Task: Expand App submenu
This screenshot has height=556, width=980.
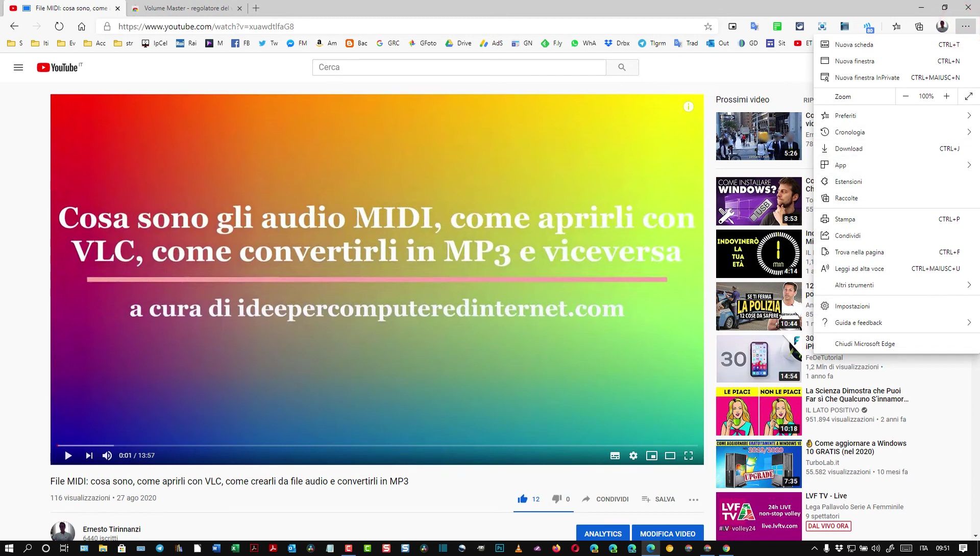Action: click(x=896, y=165)
